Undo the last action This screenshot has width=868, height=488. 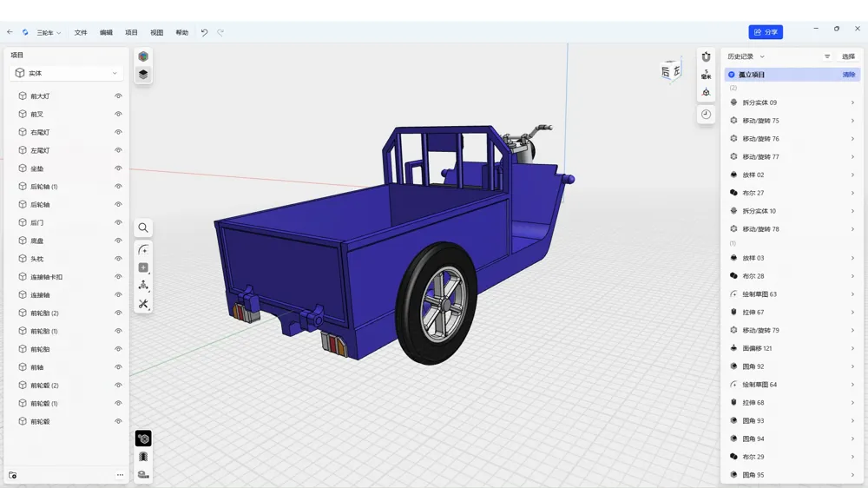[x=204, y=33]
